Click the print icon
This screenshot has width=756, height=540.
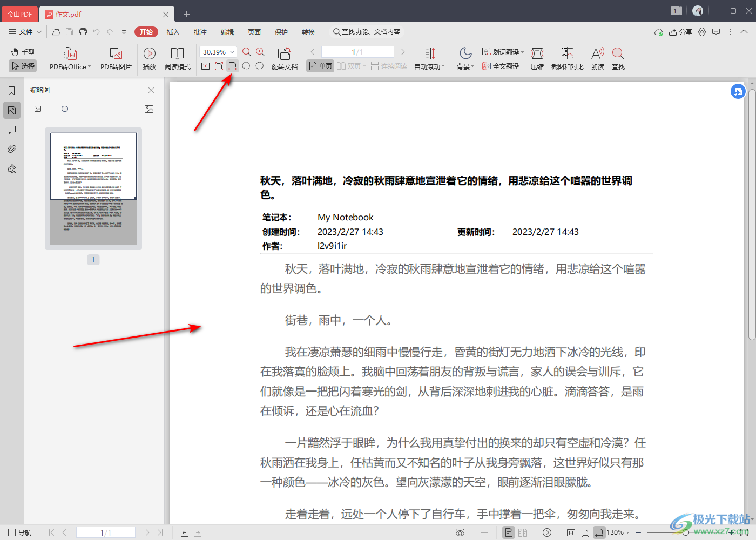(83, 32)
